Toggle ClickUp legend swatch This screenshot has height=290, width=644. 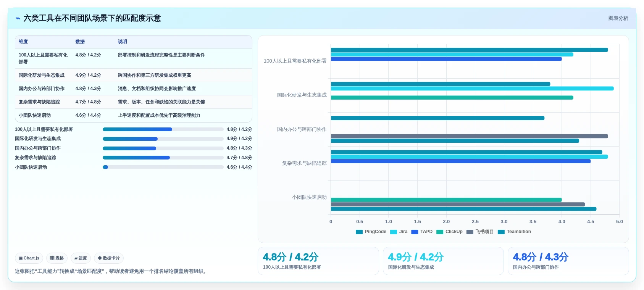tap(440, 232)
